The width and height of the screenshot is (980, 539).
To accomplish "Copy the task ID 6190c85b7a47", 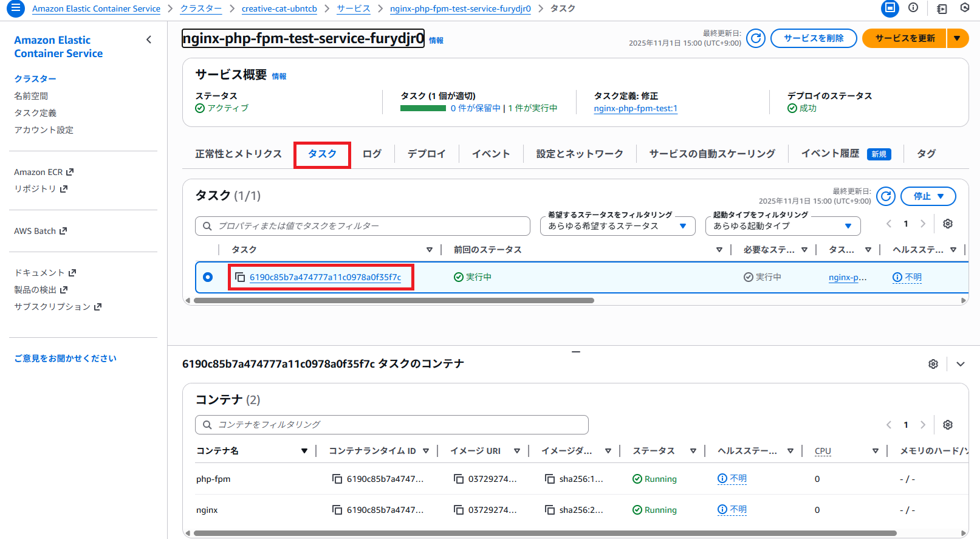I will pyautogui.click(x=240, y=277).
